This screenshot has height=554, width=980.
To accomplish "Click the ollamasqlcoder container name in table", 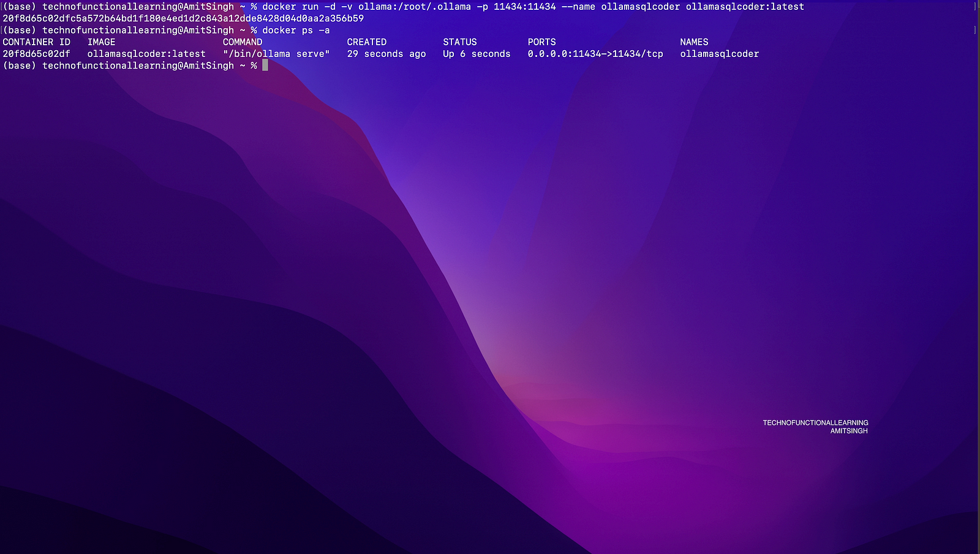I will (x=719, y=54).
